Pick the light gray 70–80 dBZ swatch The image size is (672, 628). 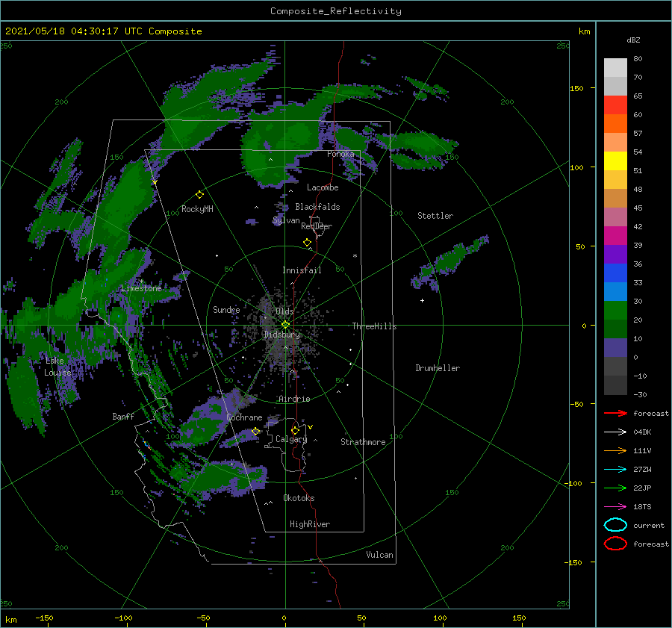pos(615,68)
